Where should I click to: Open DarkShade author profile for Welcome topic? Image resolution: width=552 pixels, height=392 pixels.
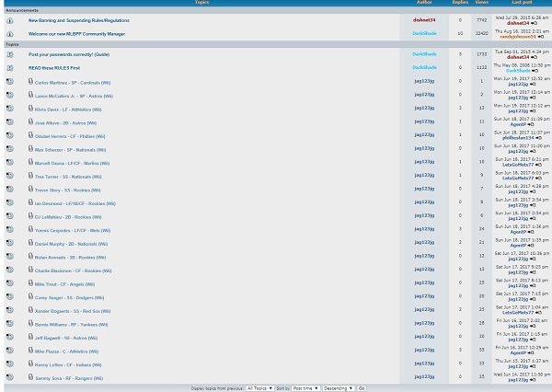[424, 33]
